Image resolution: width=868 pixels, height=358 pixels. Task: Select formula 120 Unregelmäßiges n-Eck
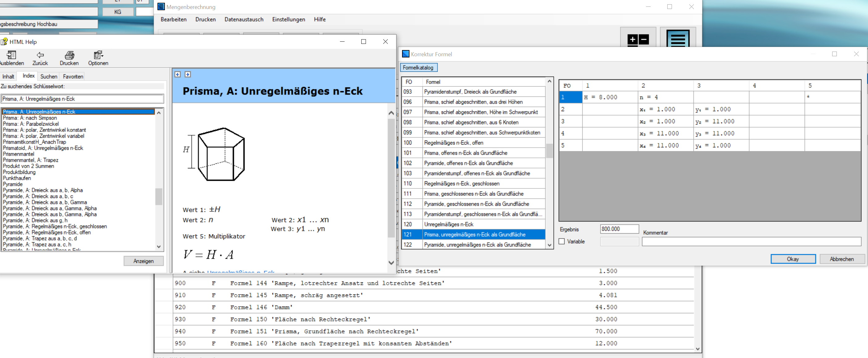click(x=473, y=224)
